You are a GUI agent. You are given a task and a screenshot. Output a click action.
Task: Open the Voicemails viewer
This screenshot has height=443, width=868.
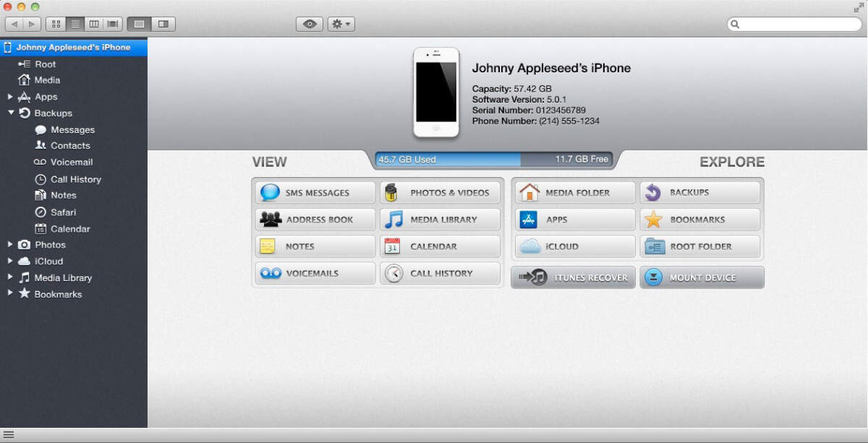tap(315, 273)
